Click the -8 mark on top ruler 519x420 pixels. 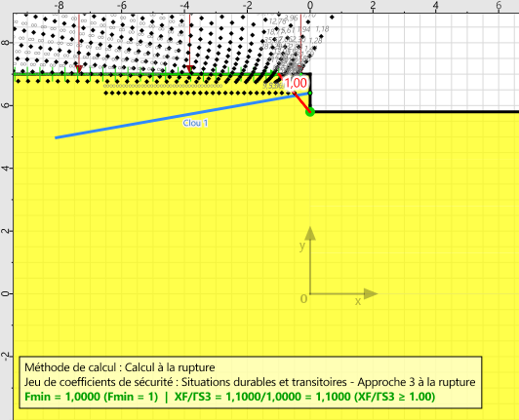click(x=60, y=5)
